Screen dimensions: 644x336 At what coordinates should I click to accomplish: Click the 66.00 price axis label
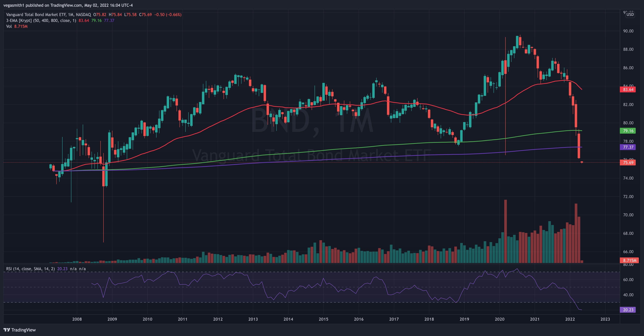[x=628, y=252]
